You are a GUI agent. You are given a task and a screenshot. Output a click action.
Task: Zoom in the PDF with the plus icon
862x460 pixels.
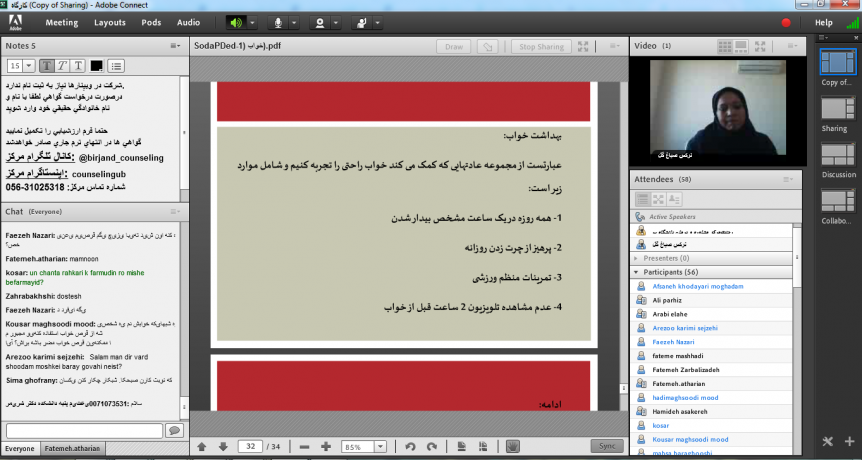325,446
